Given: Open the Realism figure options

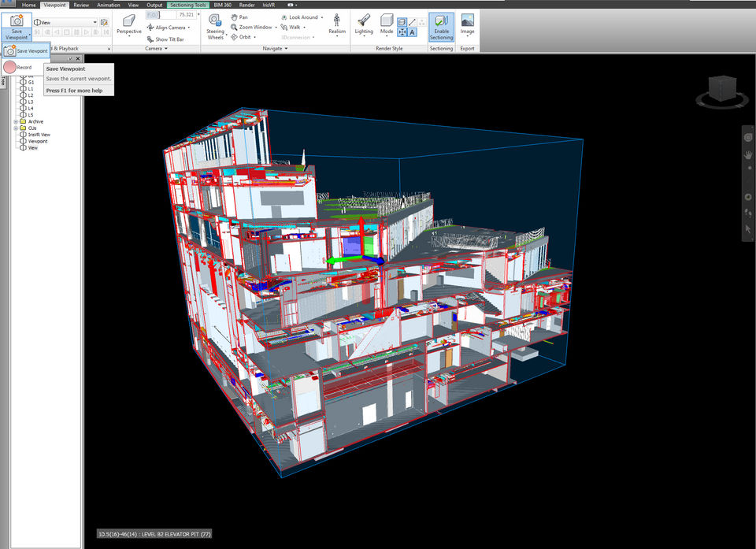Looking at the screenshot, I should tap(337, 24).
